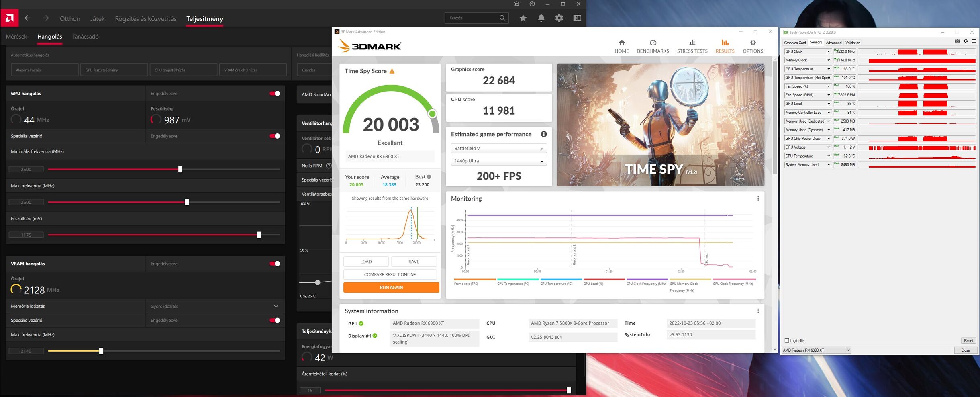Click the Nulla RPM help icon
Image resolution: width=980 pixels, height=397 pixels.
tap(329, 166)
